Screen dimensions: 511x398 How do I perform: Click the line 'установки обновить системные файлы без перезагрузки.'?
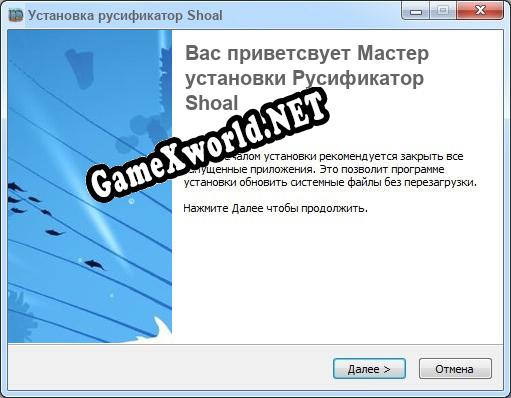[x=330, y=182]
